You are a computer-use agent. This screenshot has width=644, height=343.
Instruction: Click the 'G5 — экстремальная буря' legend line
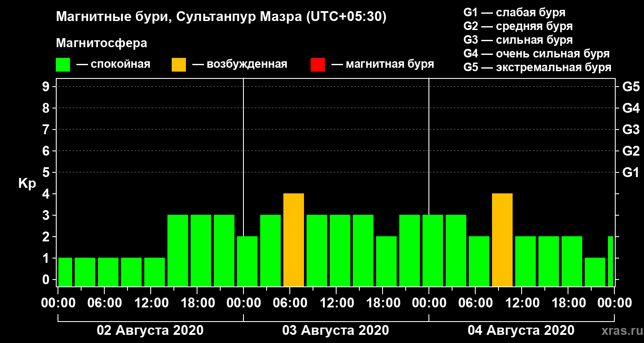pyautogui.click(x=537, y=68)
